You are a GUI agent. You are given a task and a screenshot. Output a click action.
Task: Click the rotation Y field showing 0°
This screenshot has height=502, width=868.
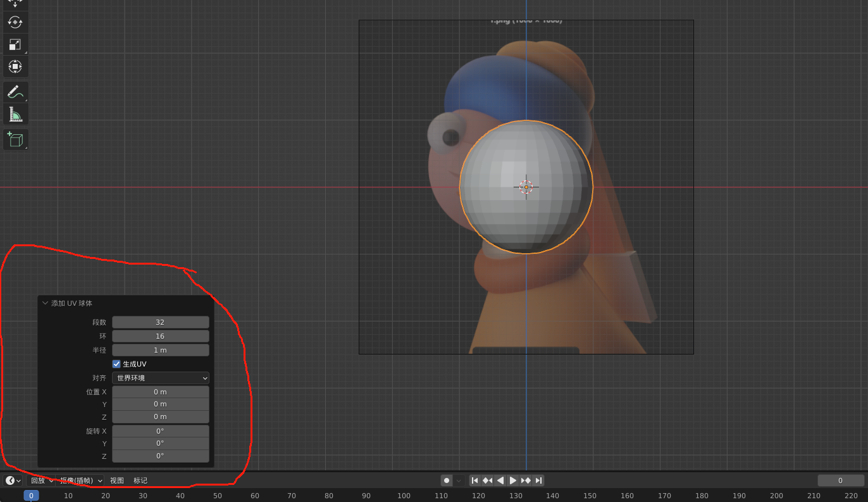coord(161,443)
